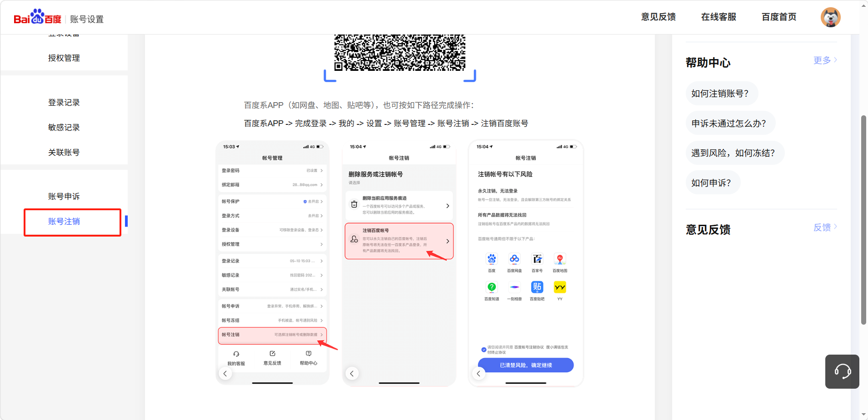This screenshot has width=868, height=420.
Task: Click back arrow in second phone screenshot
Action: click(352, 373)
